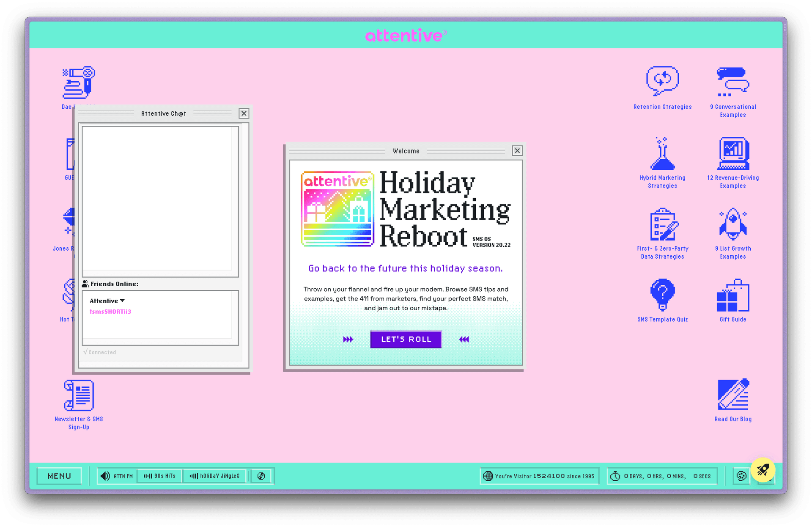Viewport: 812px width, 527px height.
Task: Open the MENU button in taskbar
Action: click(59, 476)
